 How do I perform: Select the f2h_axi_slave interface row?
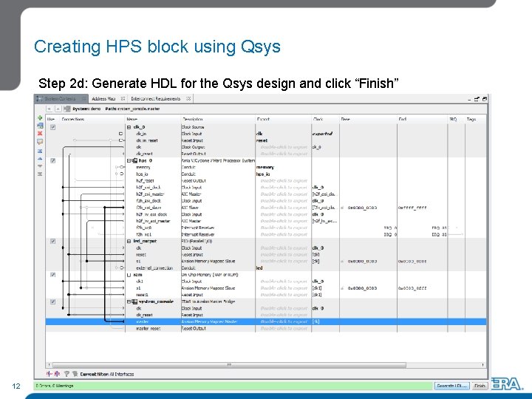coord(266,208)
